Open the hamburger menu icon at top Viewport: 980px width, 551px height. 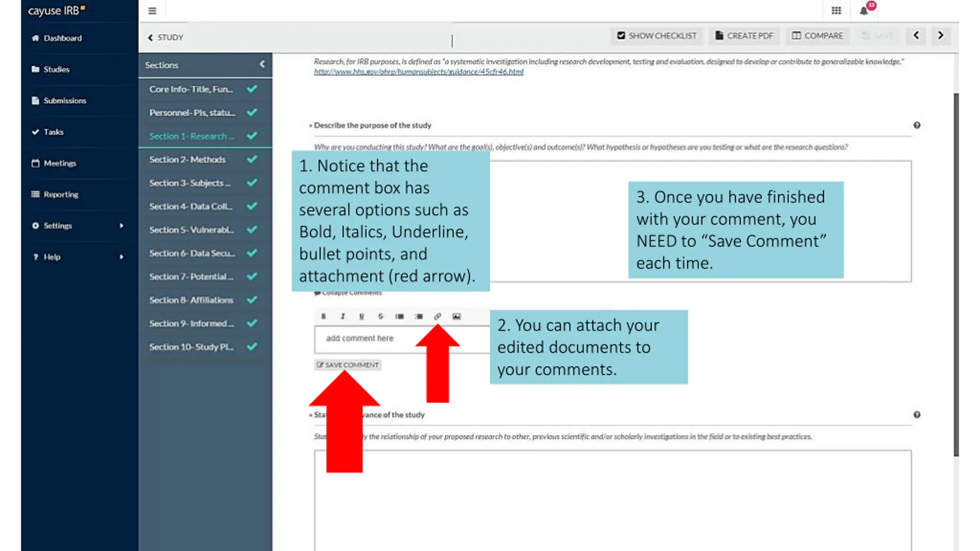pyautogui.click(x=152, y=11)
